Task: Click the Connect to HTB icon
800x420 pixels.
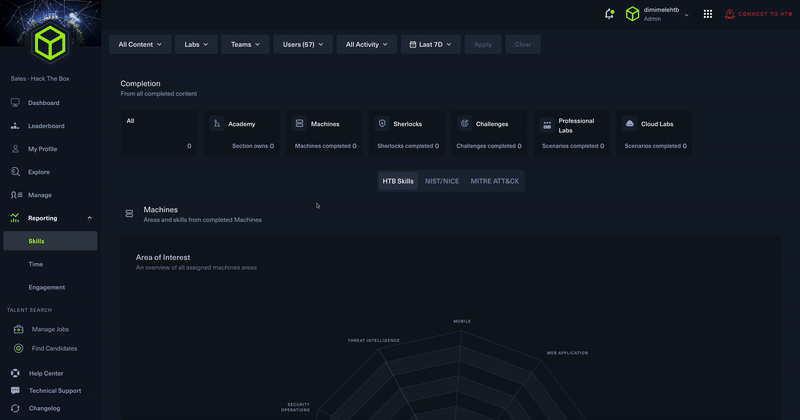Action: [730, 14]
